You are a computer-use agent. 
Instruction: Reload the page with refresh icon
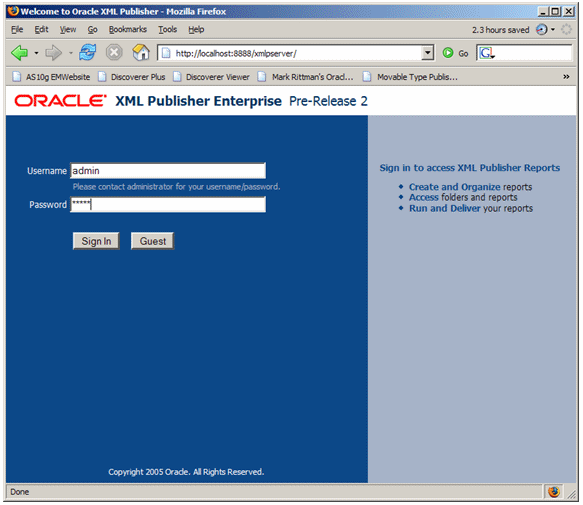tap(88, 52)
